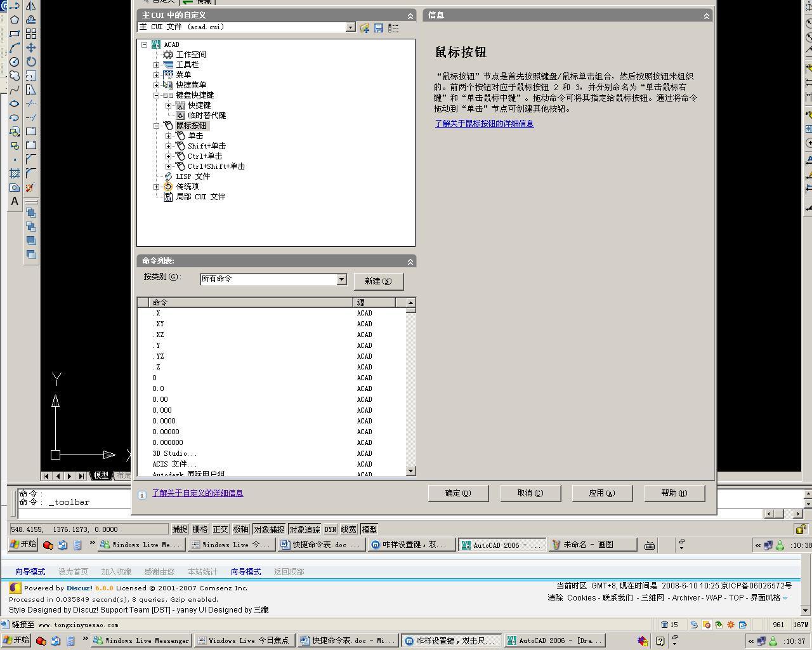Switch to 未命名 - 画图 taskbar item

click(x=593, y=545)
